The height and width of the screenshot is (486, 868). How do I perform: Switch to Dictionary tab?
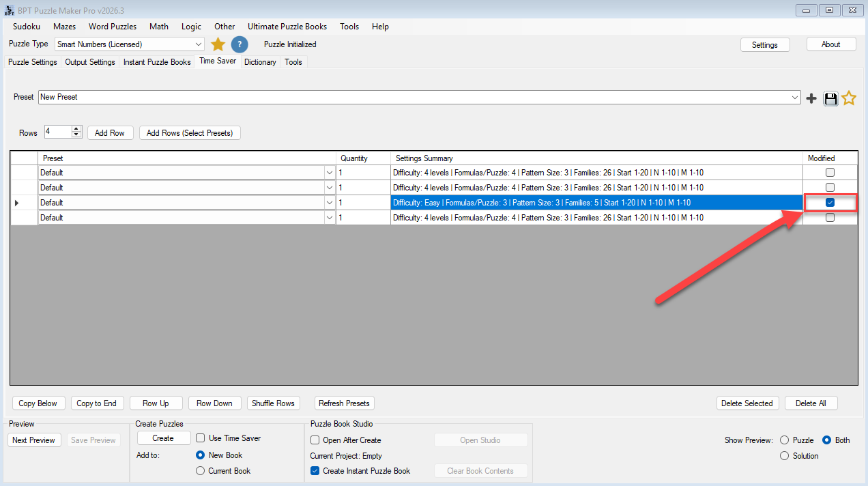pyautogui.click(x=260, y=62)
